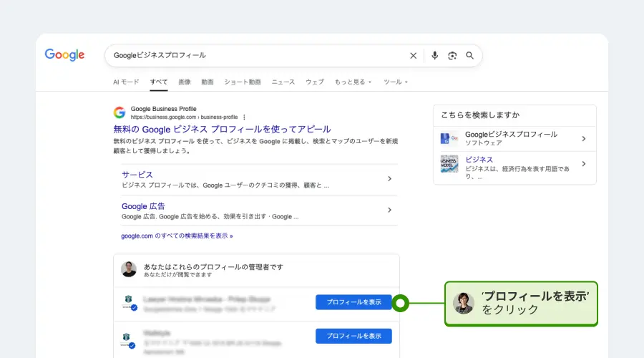The width and height of the screenshot is (644, 358).
Task: Open Google Lens image search icon
Action: coord(452,55)
